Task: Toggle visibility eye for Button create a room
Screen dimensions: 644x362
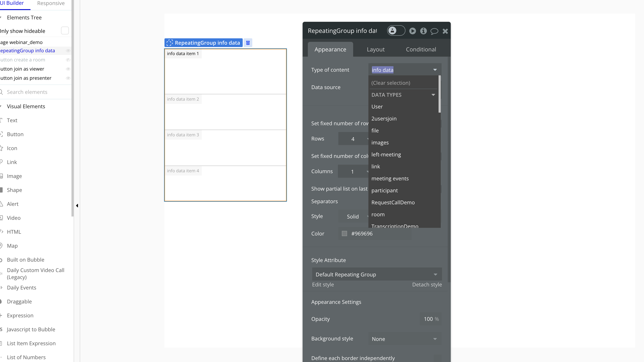Action: pyautogui.click(x=68, y=60)
